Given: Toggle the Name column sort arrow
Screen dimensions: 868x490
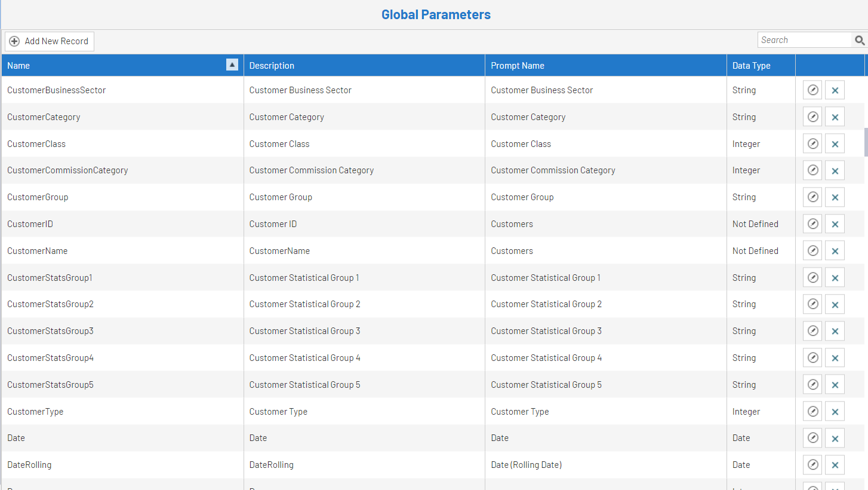Looking at the screenshot, I should (x=232, y=65).
